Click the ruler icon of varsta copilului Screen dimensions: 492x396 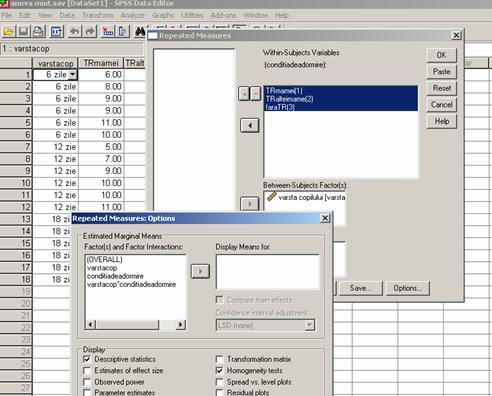click(x=272, y=197)
